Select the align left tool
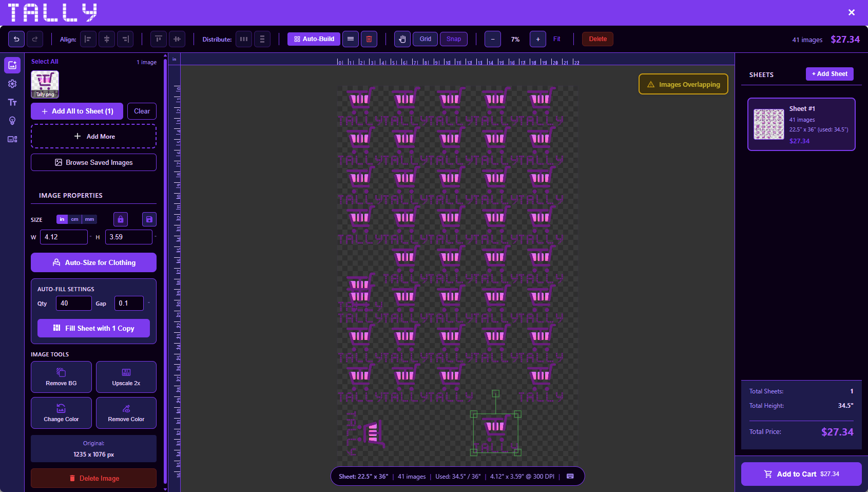Screen dimensions: 868x492 click(x=88, y=39)
